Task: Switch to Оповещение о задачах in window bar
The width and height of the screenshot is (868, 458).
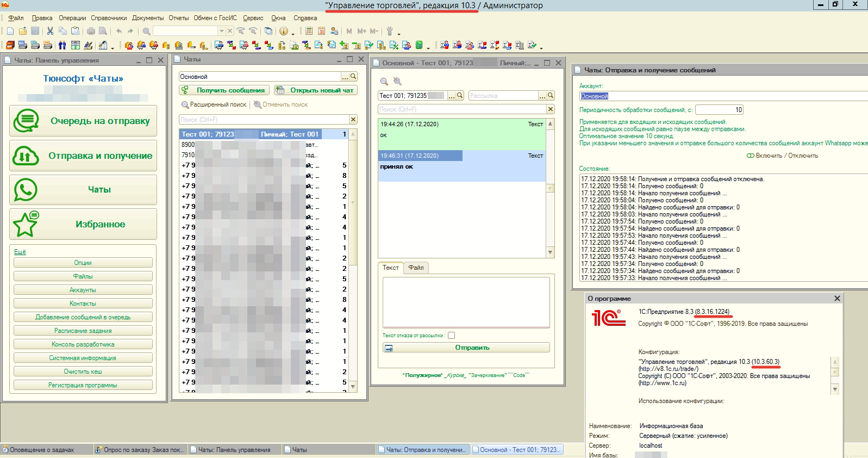Action: pyautogui.click(x=46, y=450)
